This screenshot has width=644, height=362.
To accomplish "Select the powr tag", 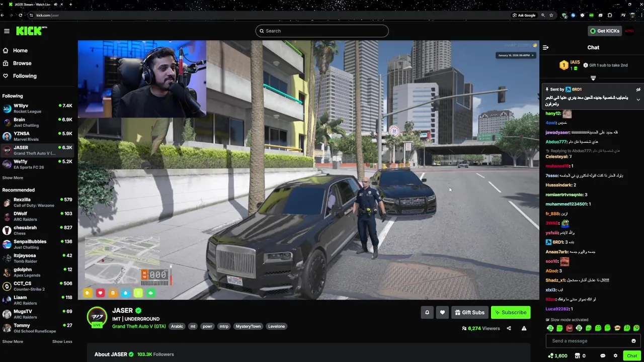I will tap(207, 326).
